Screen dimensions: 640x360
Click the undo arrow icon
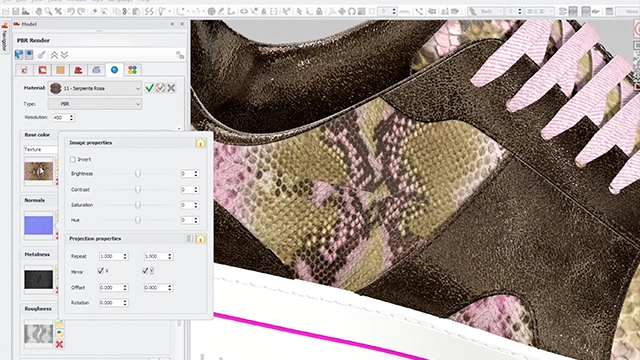tap(71, 11)
